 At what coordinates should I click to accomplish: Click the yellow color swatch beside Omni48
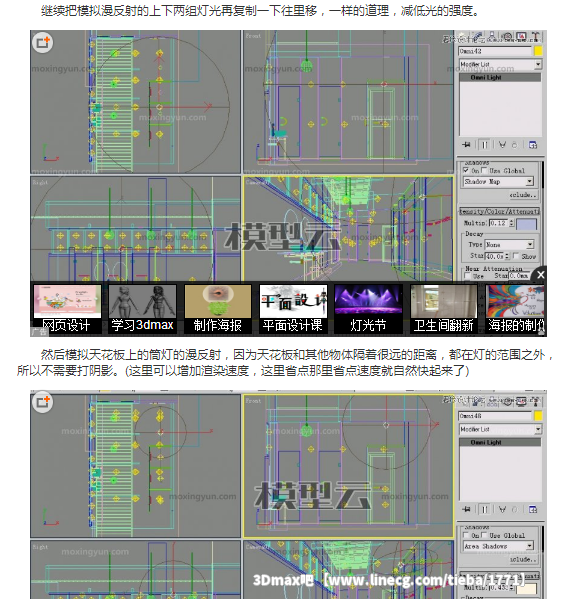[x=538, y=416]
